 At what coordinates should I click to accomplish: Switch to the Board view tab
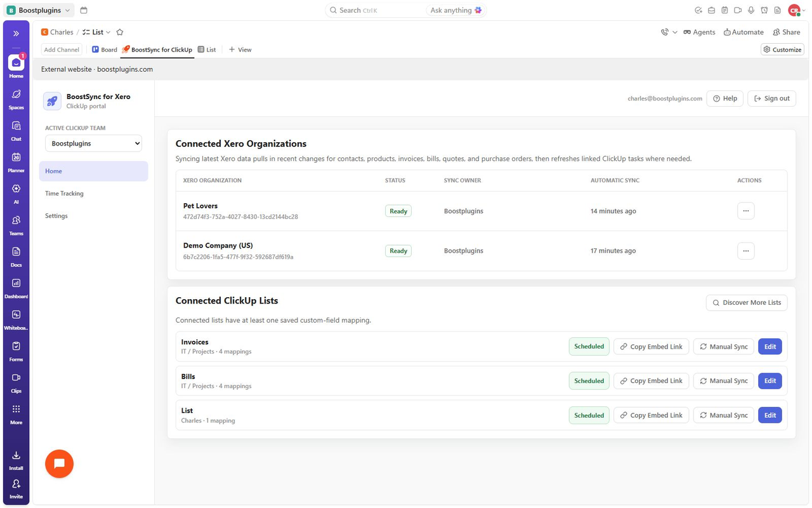pos(105,50)
